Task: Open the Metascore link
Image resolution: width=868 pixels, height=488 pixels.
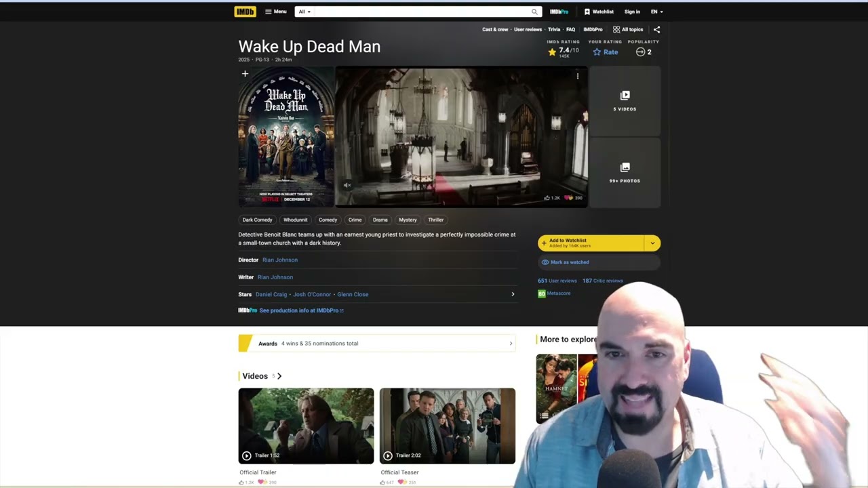Action: click(554, 293)
